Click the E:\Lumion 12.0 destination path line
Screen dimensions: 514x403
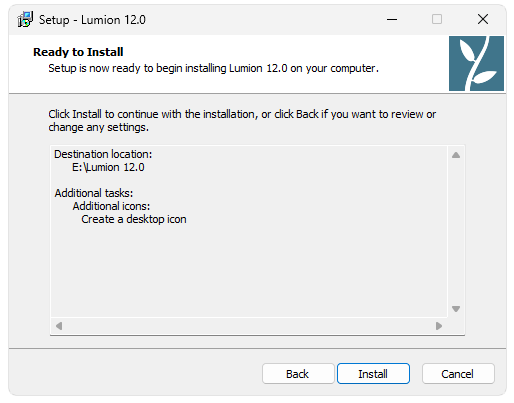108,167
